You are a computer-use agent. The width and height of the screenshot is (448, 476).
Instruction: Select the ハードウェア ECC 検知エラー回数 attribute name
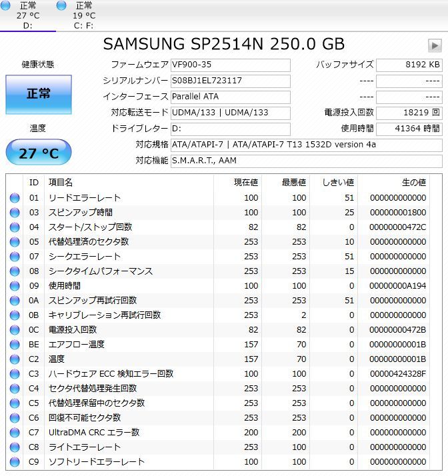pos(111,374)
